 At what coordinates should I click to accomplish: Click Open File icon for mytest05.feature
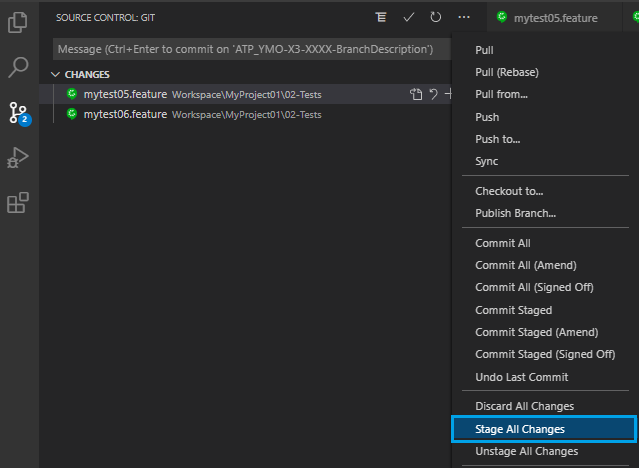416,94
